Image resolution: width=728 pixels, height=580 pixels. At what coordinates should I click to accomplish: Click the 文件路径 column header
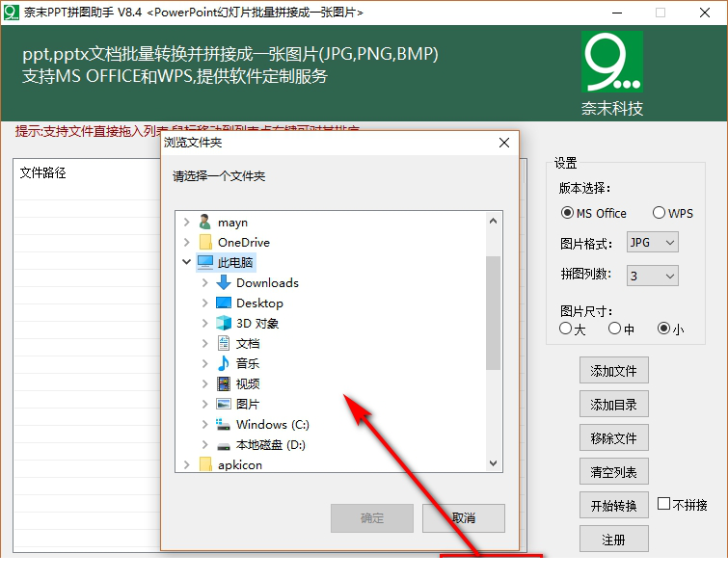click(x=42, y=172)
